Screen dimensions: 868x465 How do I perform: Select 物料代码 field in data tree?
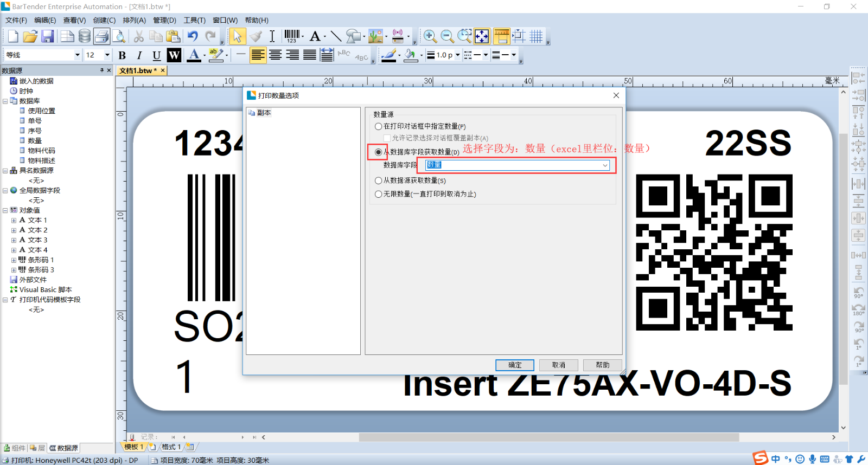[41, 151]
